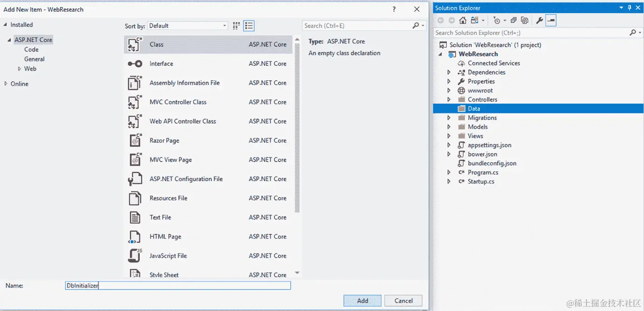644x311 pixels.
Task: Expand the Online templates node
Action: coord(6,84)
